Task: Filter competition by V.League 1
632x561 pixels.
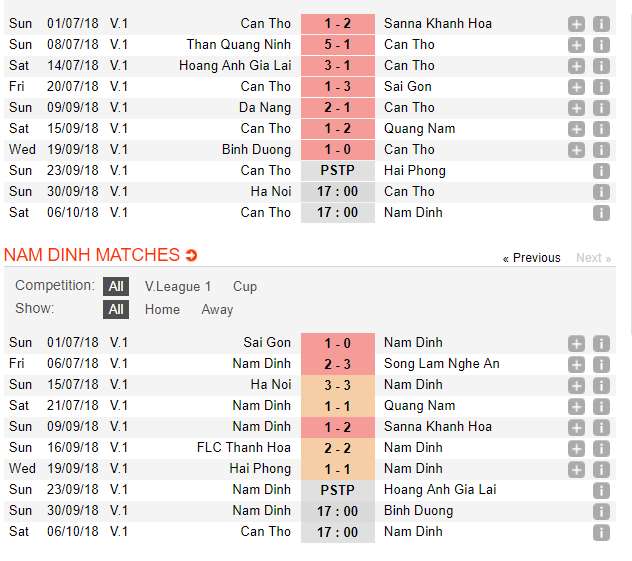Action: pos(178,286)
